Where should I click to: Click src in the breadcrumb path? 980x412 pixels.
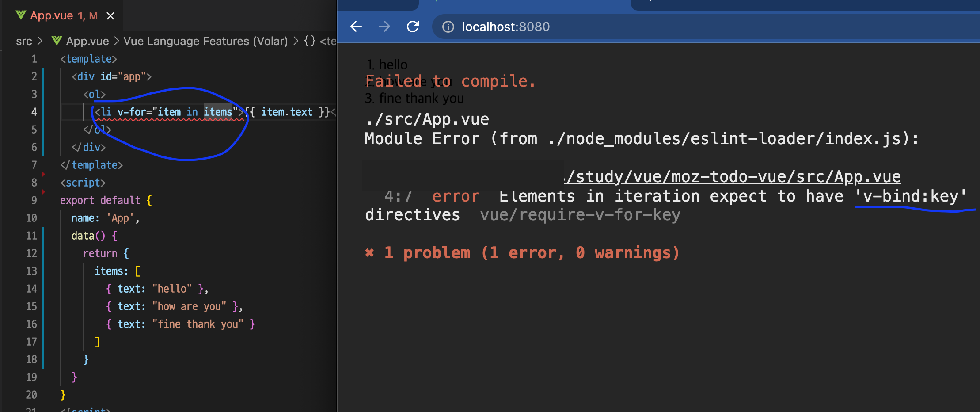point(24,41)
